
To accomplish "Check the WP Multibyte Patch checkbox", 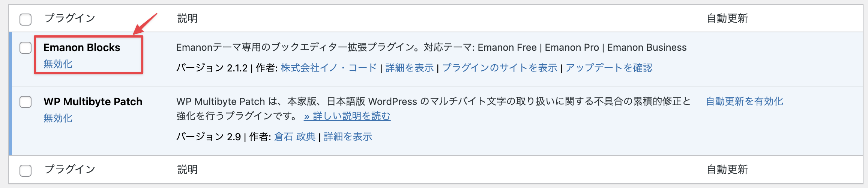I will 26,102.
